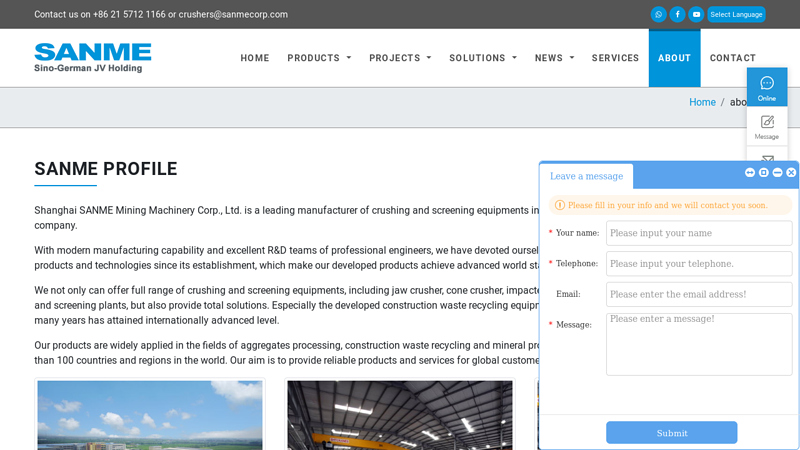Click the SANME PROFILE heading
Image resolution: width=800 pixels, height=450 pixels.
[106, 169]
